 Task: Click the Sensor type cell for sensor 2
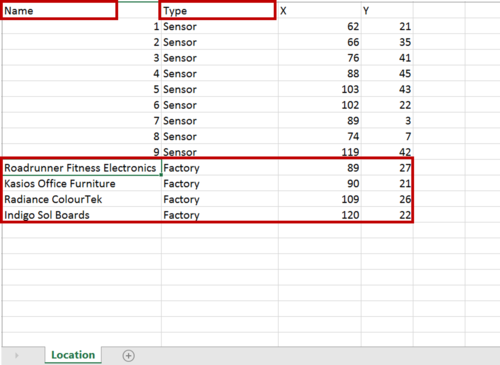click(220, 42)
